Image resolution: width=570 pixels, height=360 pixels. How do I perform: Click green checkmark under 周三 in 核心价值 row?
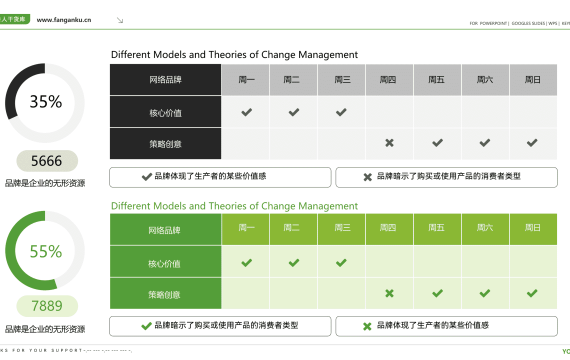coord(341,262)
